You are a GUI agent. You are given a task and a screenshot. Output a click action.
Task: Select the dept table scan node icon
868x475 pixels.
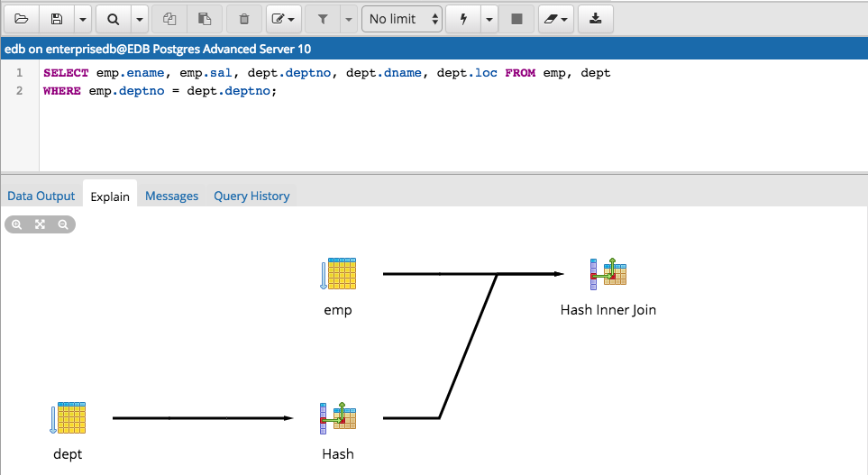(69, 418)
